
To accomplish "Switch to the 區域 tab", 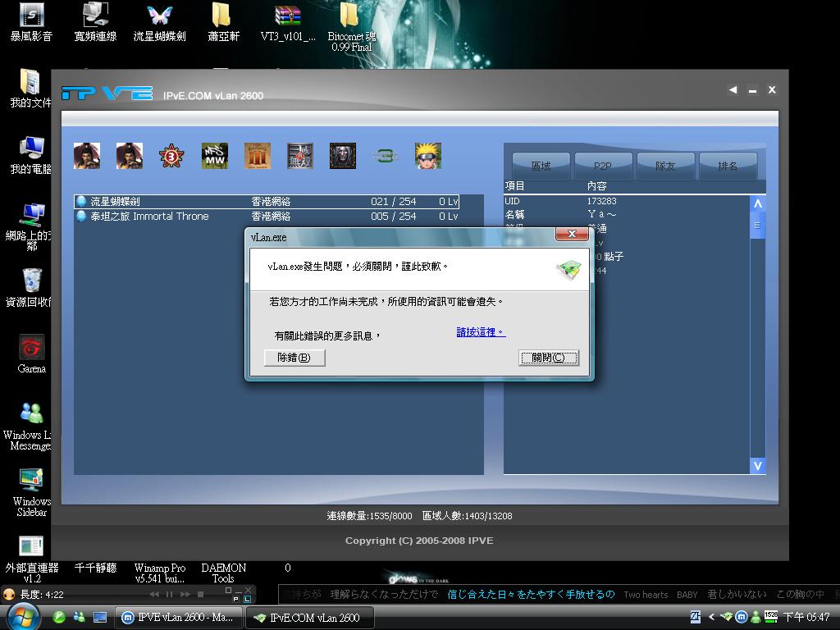I will (x=541, y=166).
